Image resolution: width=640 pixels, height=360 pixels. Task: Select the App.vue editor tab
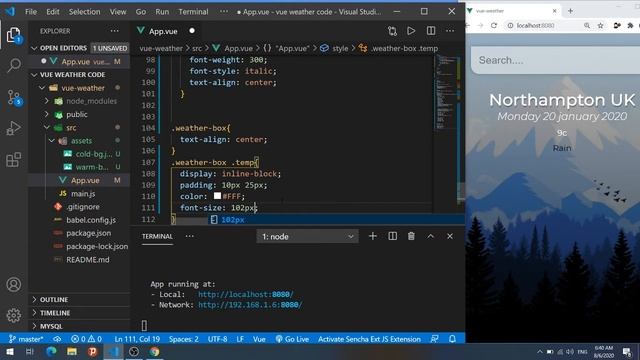[163, 31]
